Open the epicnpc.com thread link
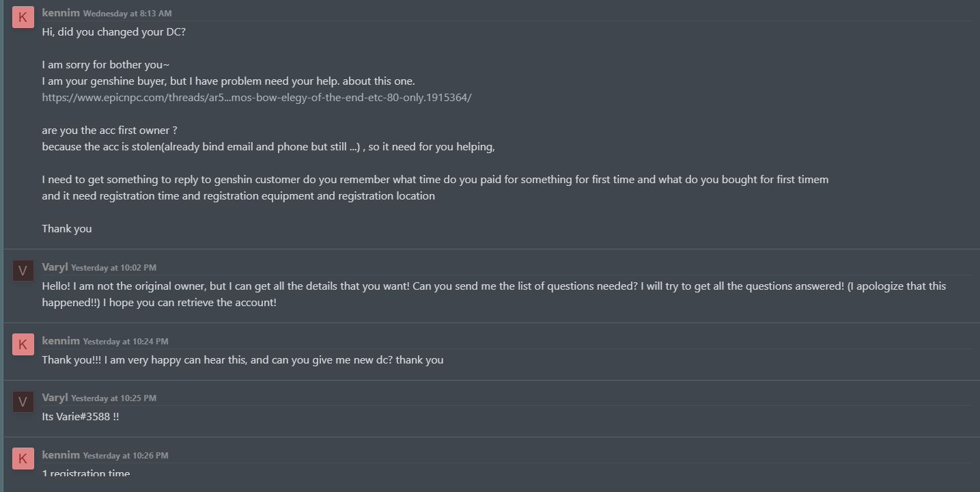 [x=256, y=98]
